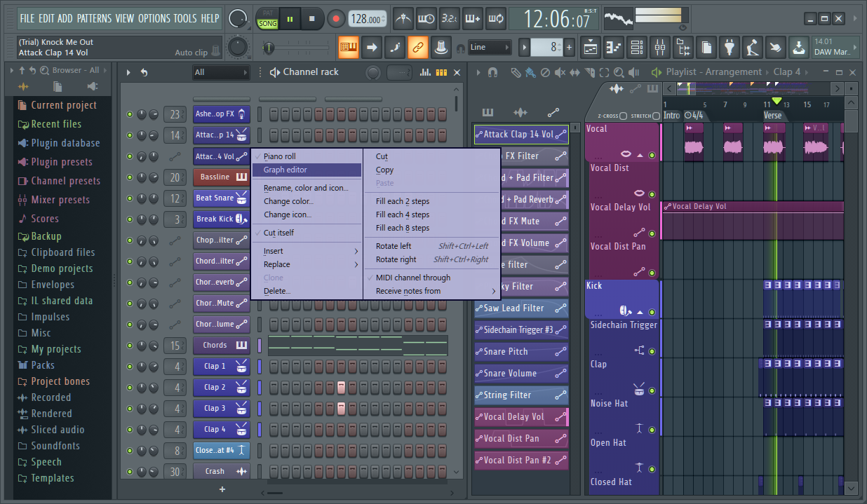Click the record button
The height and width of the screenshot is (504, 867).
(336, 19)
